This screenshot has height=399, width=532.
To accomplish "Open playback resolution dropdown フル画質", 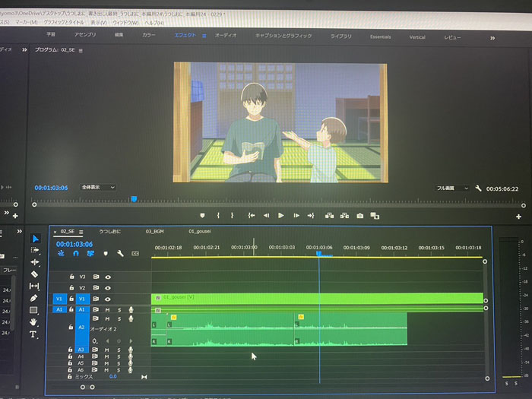I will [452, 188].
